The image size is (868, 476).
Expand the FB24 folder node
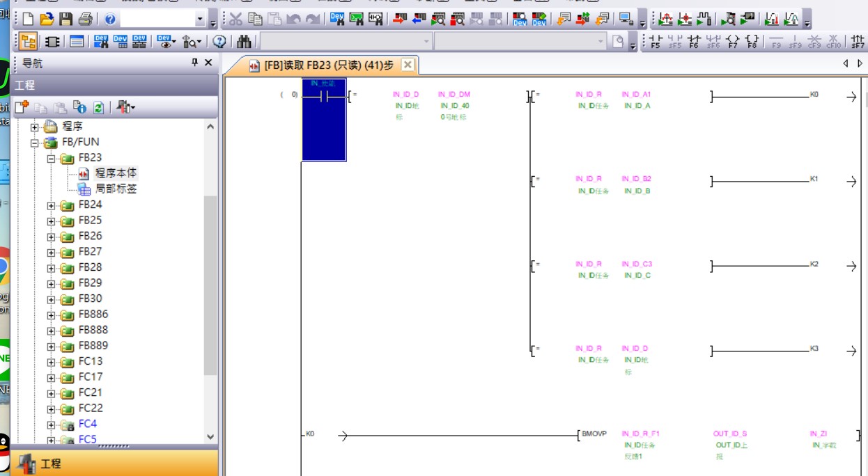(x=51, y=205)
